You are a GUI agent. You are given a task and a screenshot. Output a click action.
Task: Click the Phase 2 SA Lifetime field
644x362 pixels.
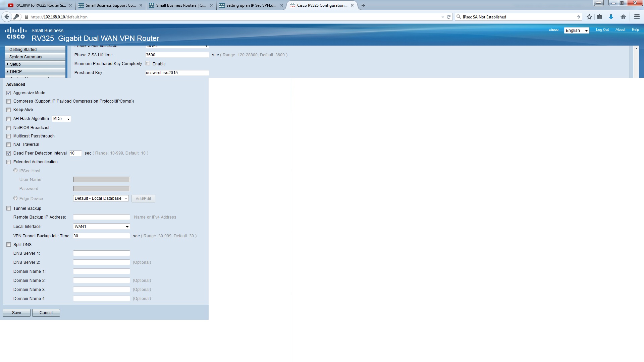click(x=177, y=55)
